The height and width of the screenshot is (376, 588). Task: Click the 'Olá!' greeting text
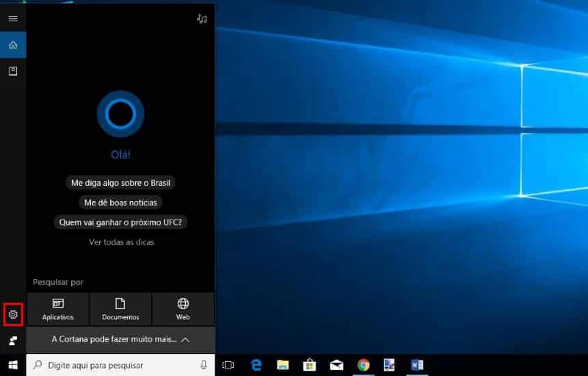120,155
